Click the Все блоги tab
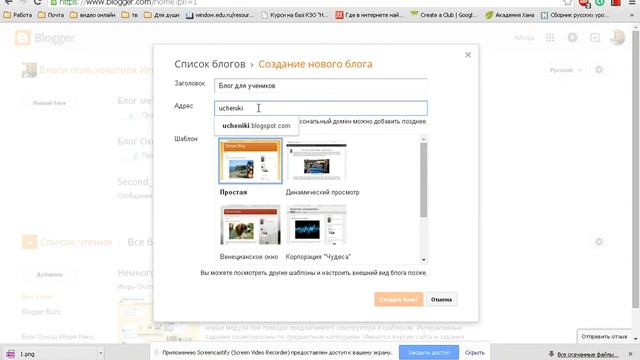Image resolution: width=640 pixels, height=360 pixels. click(140, 242)
